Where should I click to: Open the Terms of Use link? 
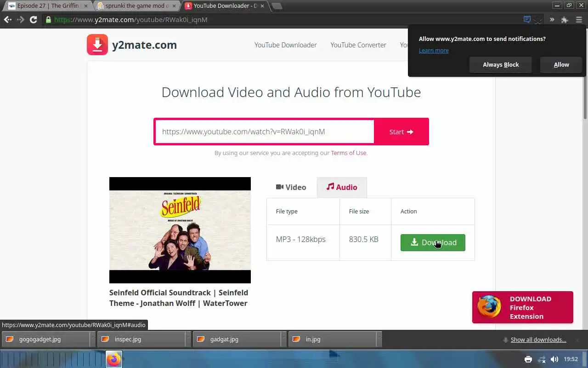pos(349,153)
